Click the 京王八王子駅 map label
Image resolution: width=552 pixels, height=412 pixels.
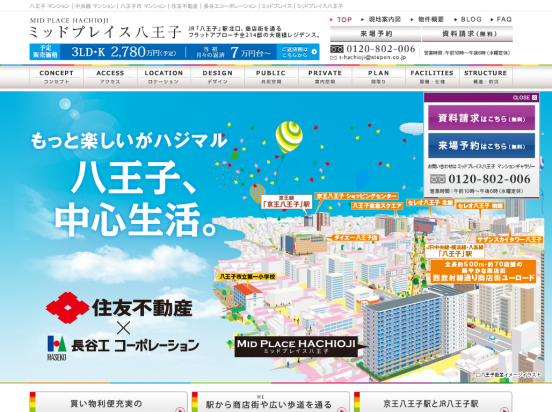click(287, 202)
